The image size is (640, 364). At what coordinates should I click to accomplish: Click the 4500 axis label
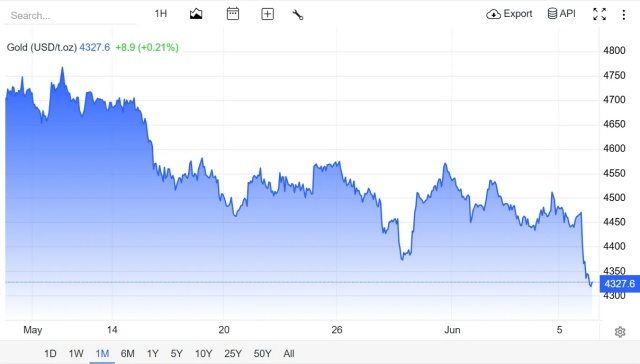(x=614, y=198)
